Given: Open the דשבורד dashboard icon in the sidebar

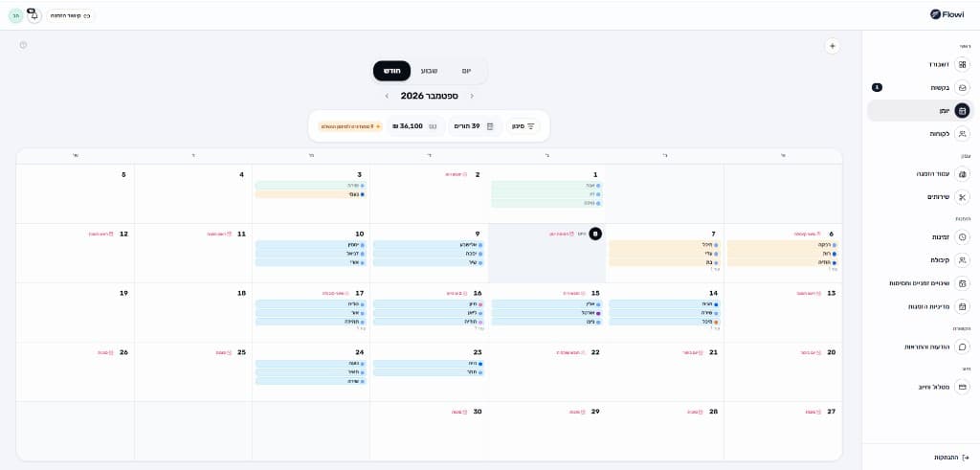Looking at the screenshot, I should pos(962,64).
